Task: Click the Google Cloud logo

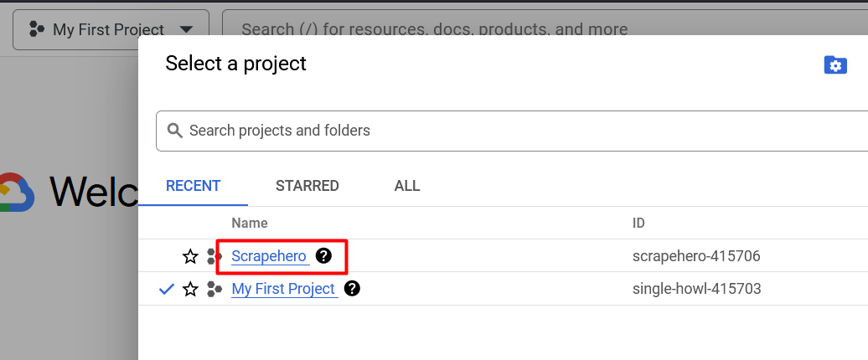Action: coord(15,192)
